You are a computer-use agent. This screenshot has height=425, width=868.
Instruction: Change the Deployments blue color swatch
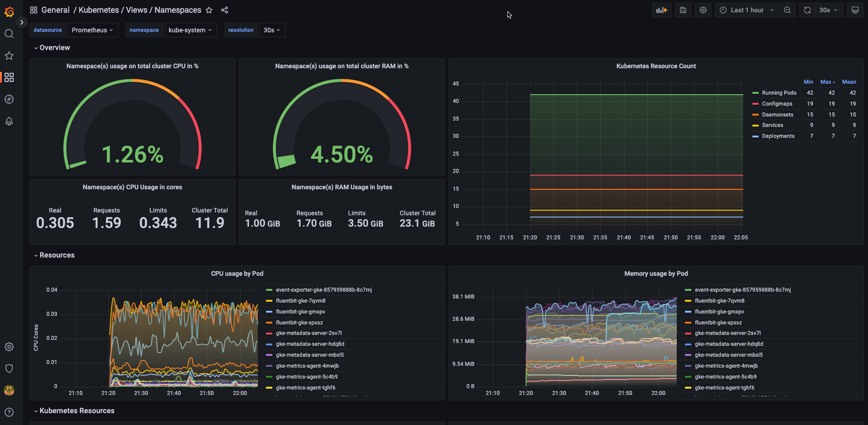pos(756,136)
